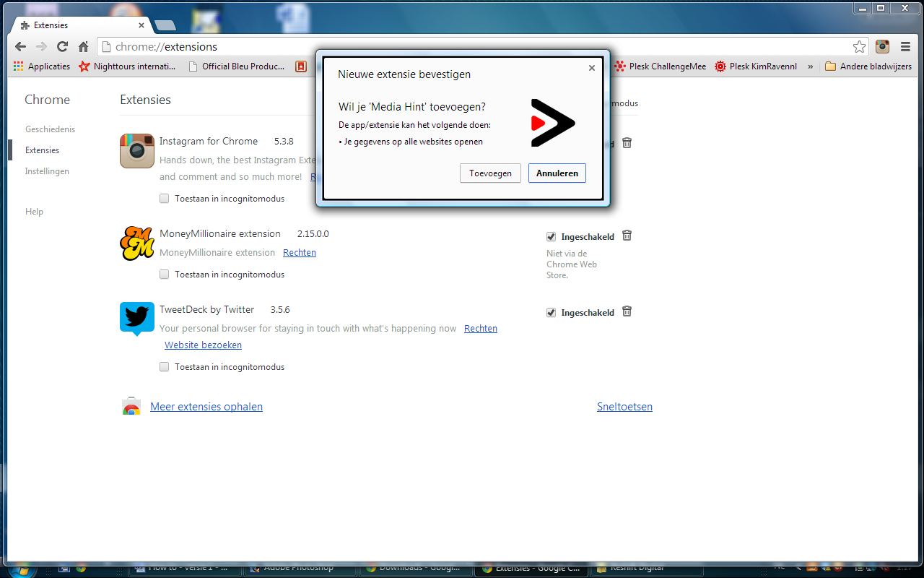
Task: Remove Instagram for Chrome with its trash icon
Action: point(627,143)
